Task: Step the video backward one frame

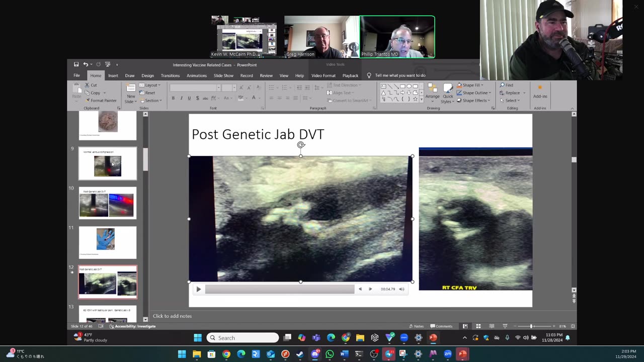Action: click(360, 289)
